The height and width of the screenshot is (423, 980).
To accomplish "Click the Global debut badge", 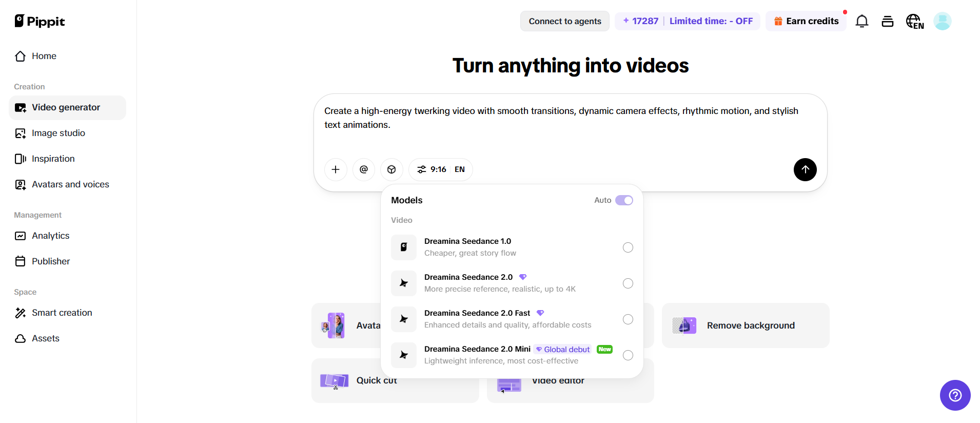I will [x=563, y=350].
